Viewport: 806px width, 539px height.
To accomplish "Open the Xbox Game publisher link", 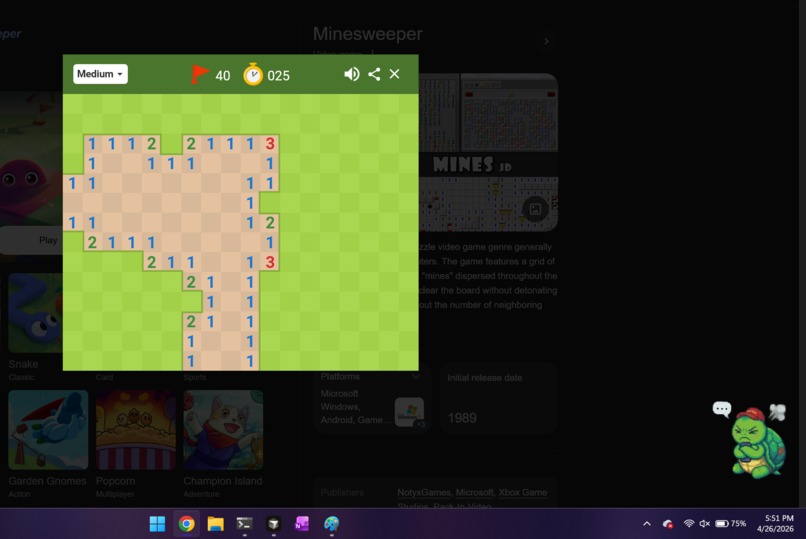I will pos(522,492).
